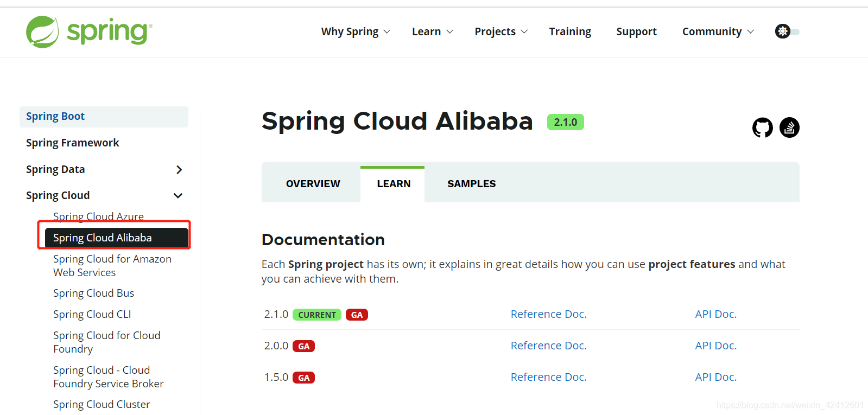
Task: Select Spring Cloud Alibaba in the sidebar
Action: (117, 238)
